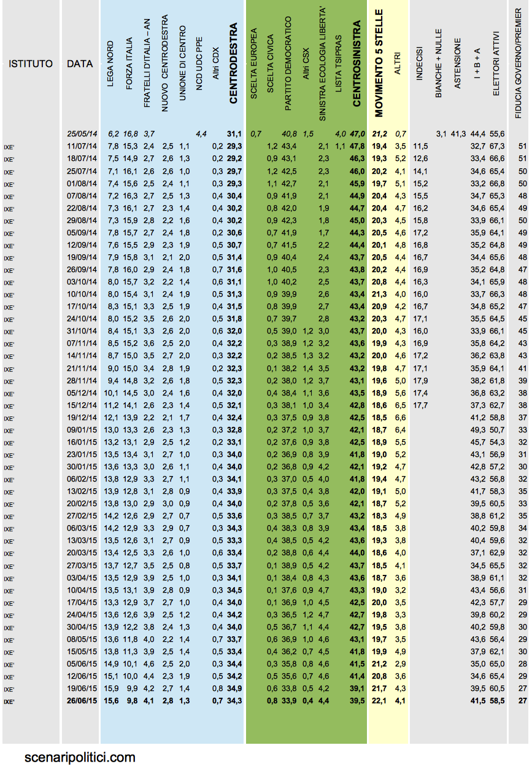The height and width of the screenshot is (772, 532).
Task: Select the ELETTORI ATTIVI column header
Action: coord(496,64)
